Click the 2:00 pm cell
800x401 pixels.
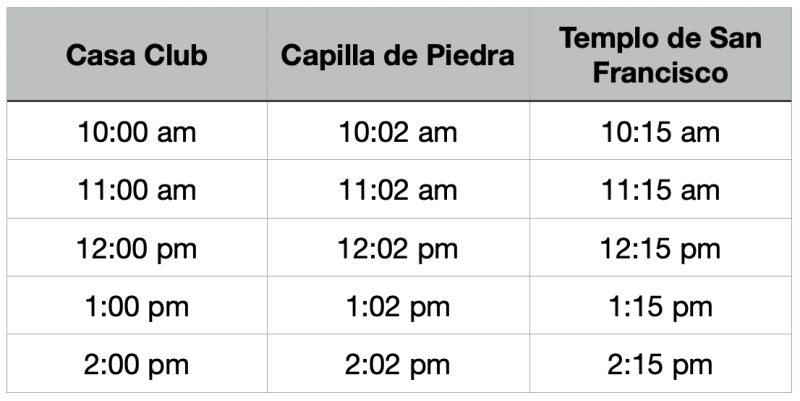coord(137,364)
